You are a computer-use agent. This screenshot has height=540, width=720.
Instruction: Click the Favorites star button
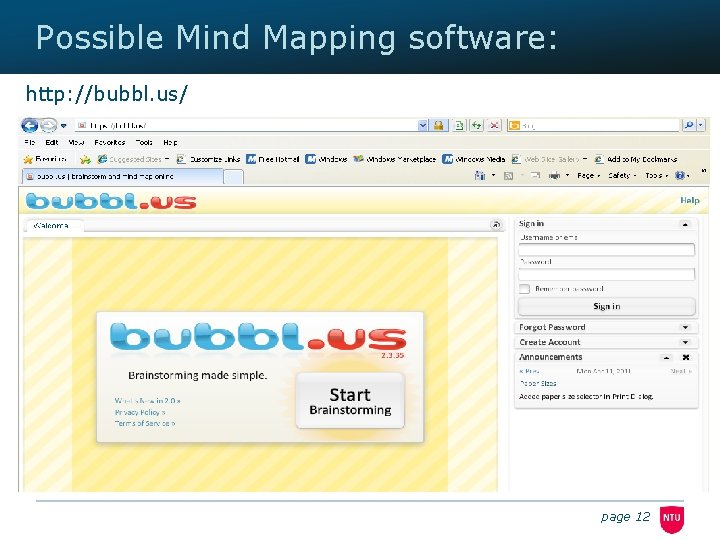(45, 159)
